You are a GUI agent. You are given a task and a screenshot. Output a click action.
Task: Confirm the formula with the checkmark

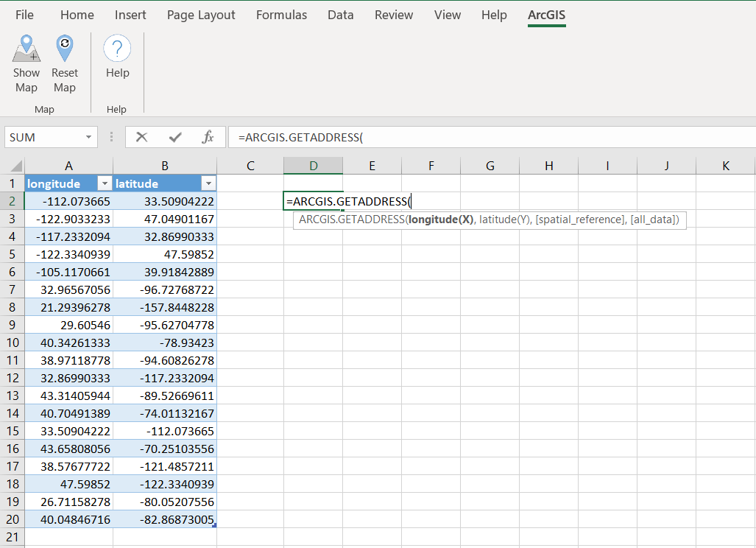click(x=175, y=137)
